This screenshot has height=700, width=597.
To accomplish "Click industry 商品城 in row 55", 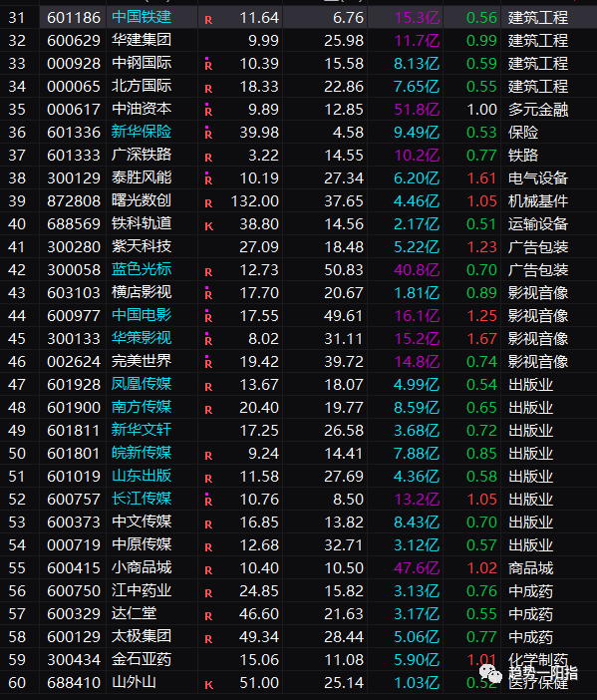I will point(530,568).
